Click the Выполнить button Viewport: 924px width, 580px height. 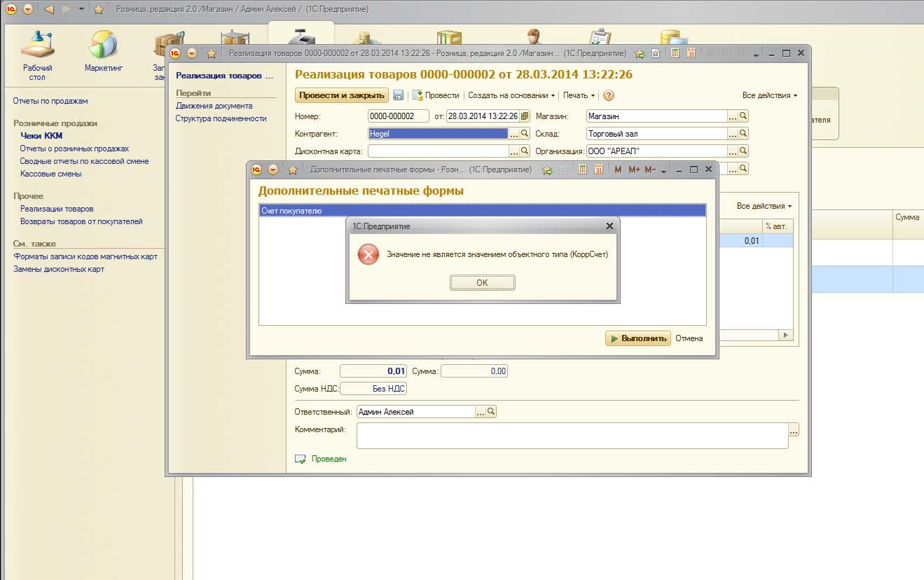click(x=638, y=338)
